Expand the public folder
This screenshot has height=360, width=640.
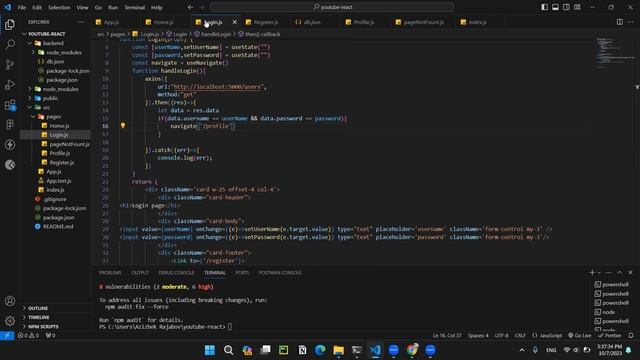point(50,98)
